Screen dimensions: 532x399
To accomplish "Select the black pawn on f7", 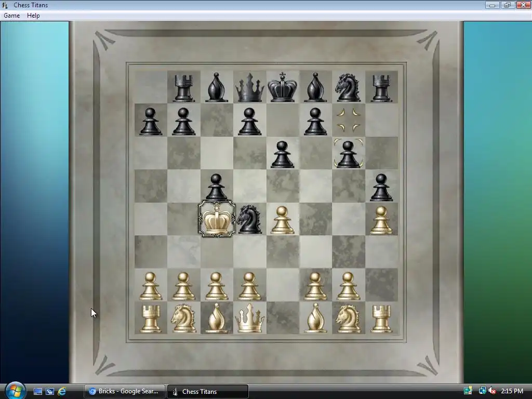I will [315, 122].
